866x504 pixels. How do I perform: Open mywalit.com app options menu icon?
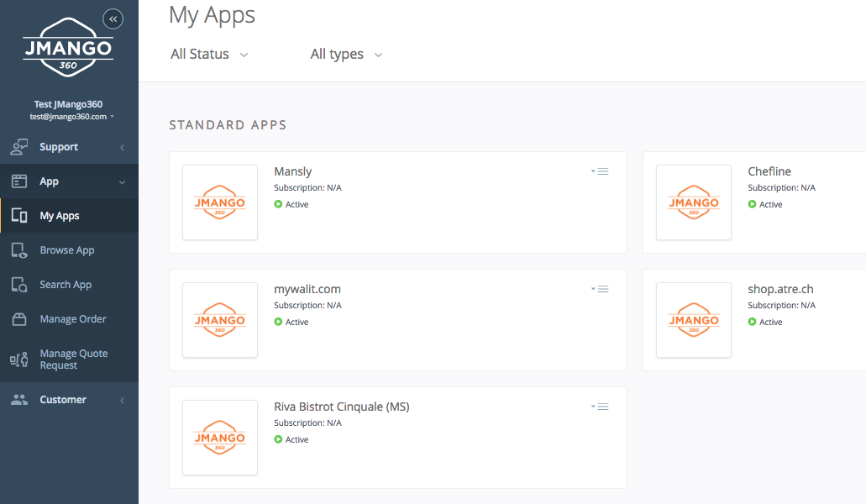600,289
